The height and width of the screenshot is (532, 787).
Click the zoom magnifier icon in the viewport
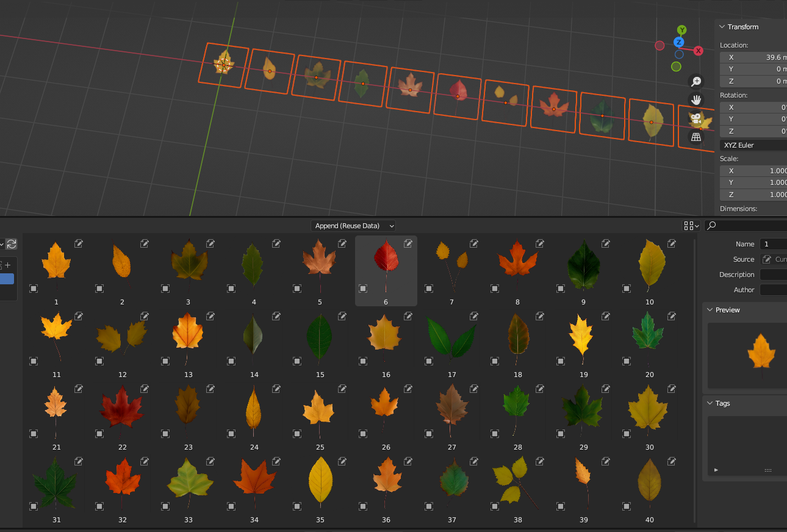(696, 81)
